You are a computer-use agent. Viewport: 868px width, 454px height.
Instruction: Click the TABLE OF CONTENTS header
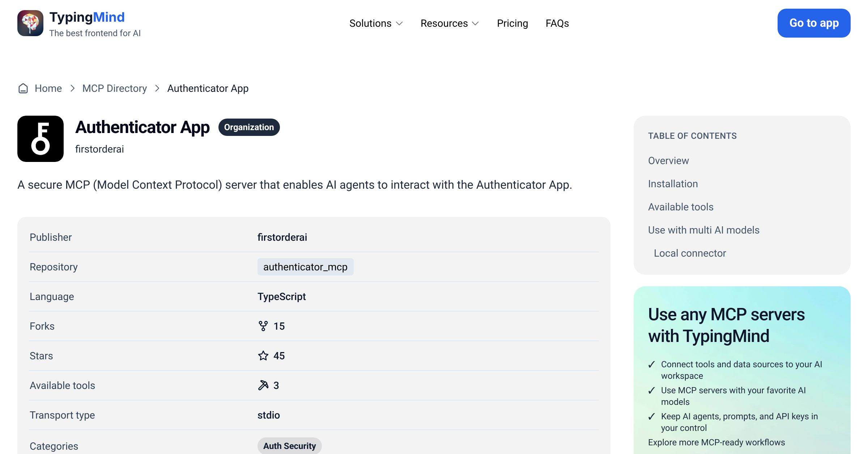692,136
